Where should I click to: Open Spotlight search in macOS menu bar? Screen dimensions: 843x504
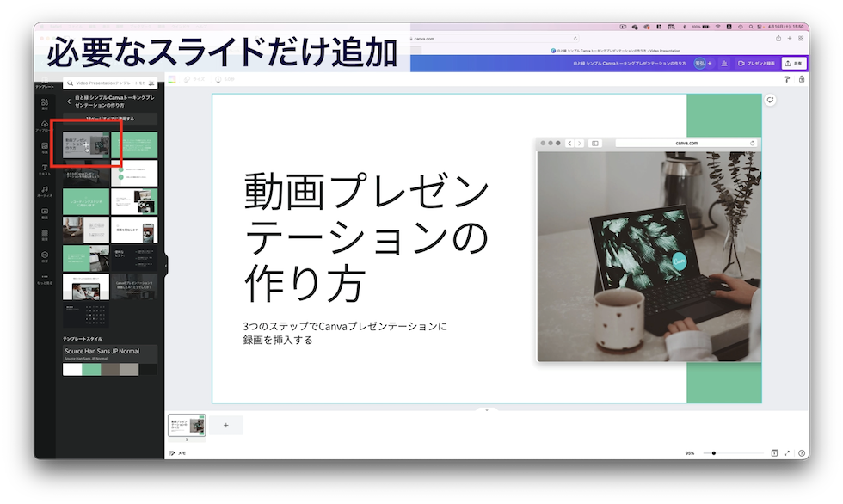click(750, 27)
